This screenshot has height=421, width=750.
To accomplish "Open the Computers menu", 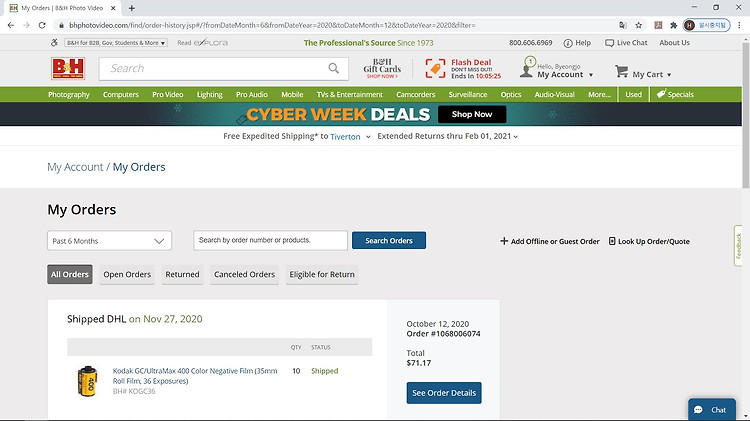I will 121,94.
